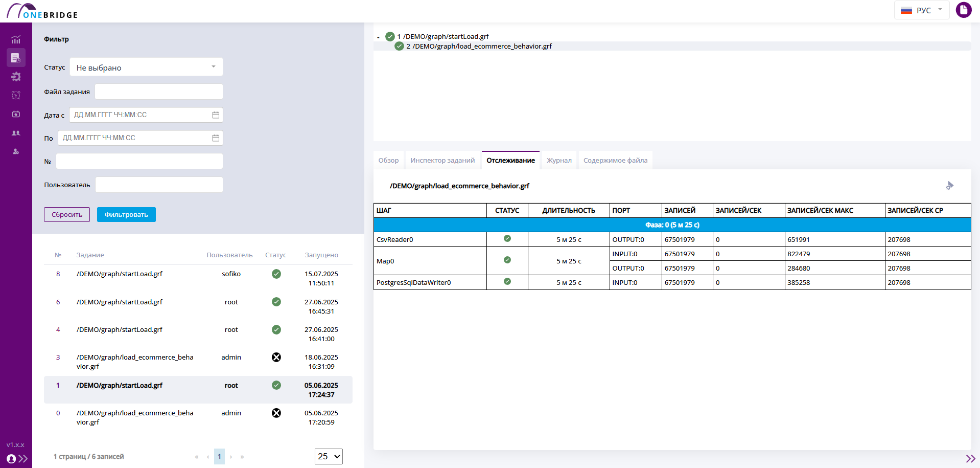Click the № input field
The image size is (980, 468).
pos(139,161)
